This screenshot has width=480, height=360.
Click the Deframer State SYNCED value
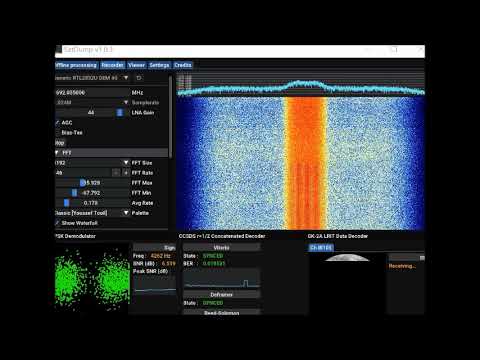point(213,303)
